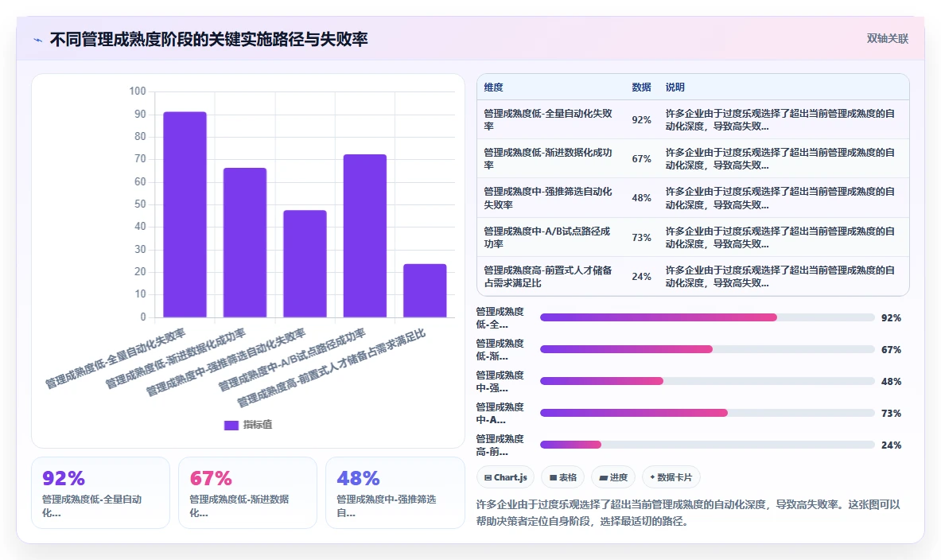Click progress label 管理成熟度高-前...
The image size is (941, 560).
pos(500,445)
